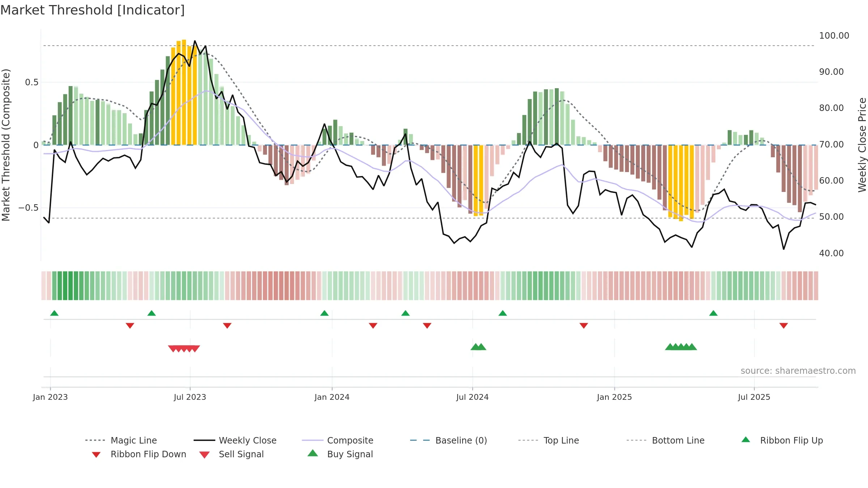Click the buy signal pair near Jul 2024
This screenshot has height=488, width=868.
(x=478, y=347)
